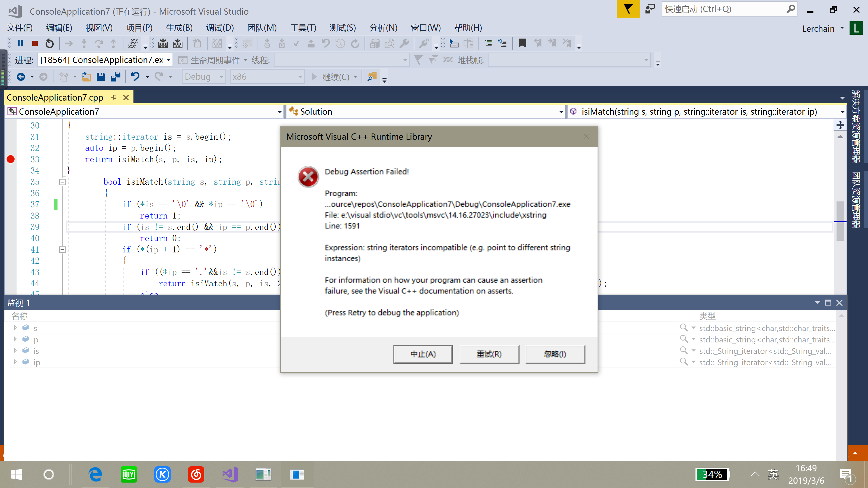Viewport: 868px width, 488px height.
Task: Click the Find in Files icon
Action: [372, 77]
